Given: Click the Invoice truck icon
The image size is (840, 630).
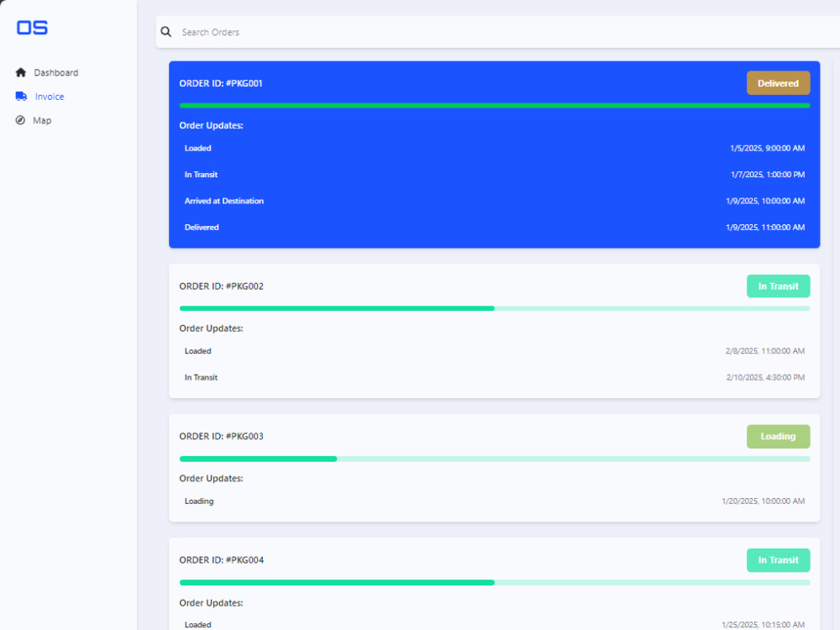Looking at the screenshot, I should click(x=22, y=97).
